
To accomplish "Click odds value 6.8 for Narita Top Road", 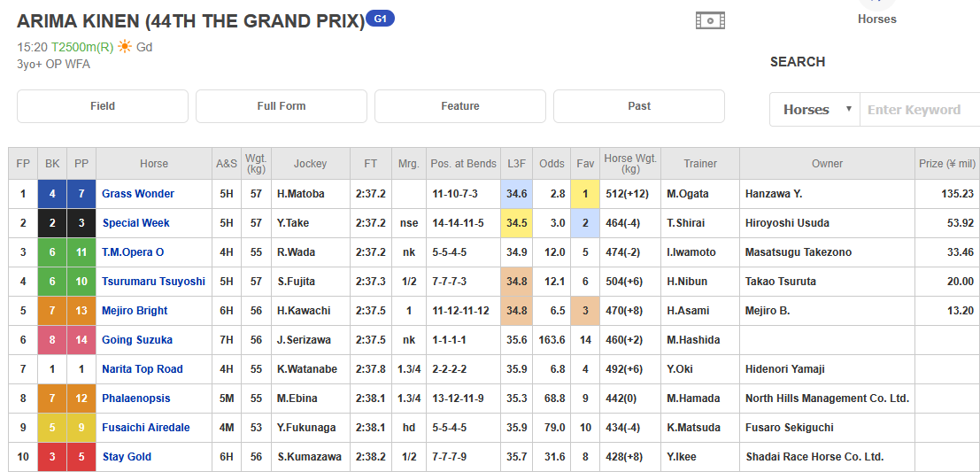I will coord(558,369).
